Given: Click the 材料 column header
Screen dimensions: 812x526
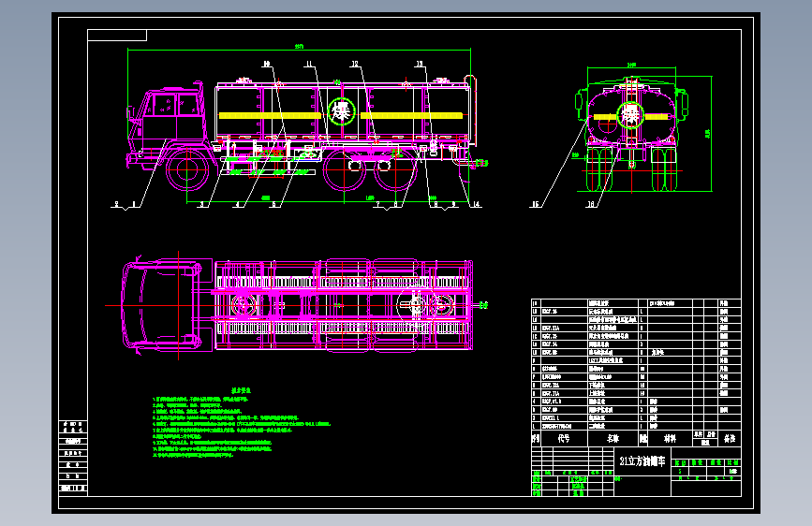Looking at the screenshot, I should [x=670, y=439].
